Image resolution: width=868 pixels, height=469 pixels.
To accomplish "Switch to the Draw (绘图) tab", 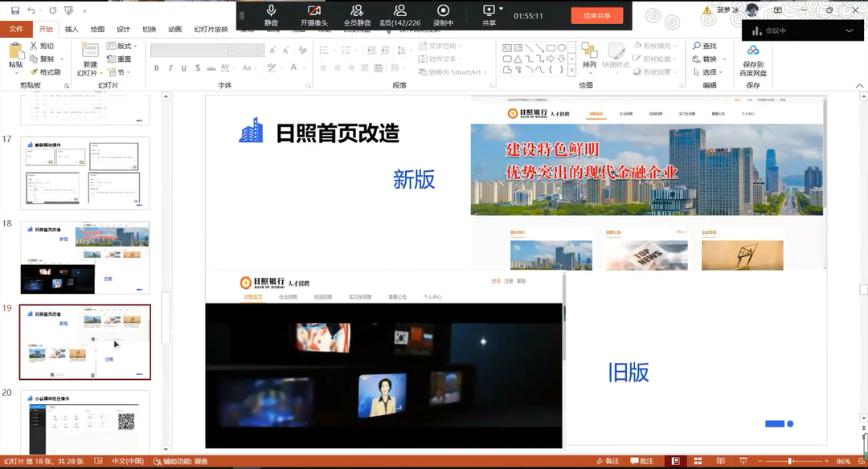I will tap(97, 29).
